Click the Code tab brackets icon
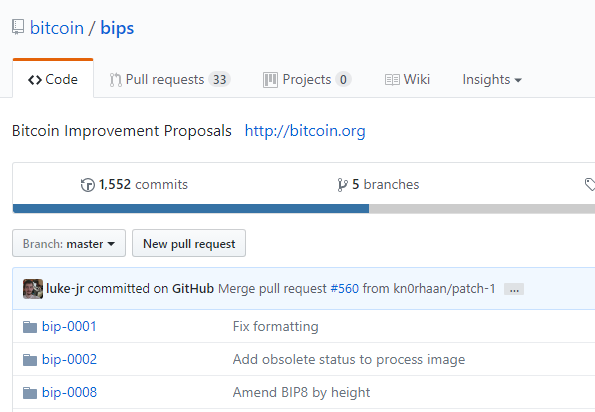 click(35, 80)
